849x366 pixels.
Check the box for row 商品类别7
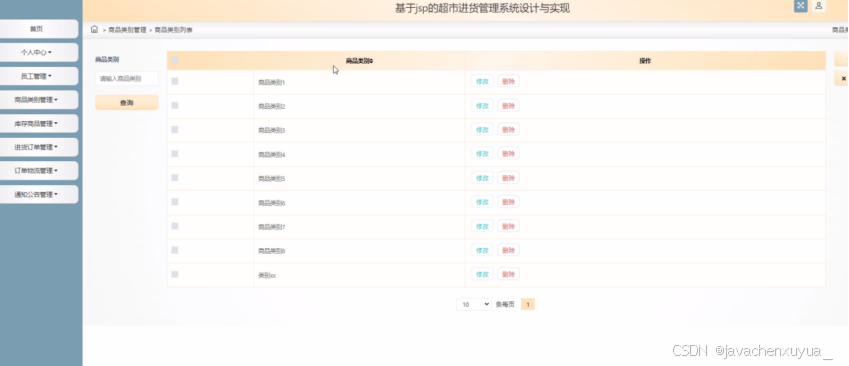(x=175, y=226)
